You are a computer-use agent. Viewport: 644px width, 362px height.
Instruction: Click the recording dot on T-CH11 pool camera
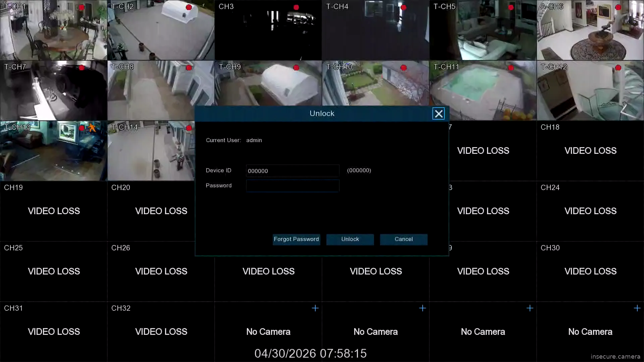click(511, 68)
